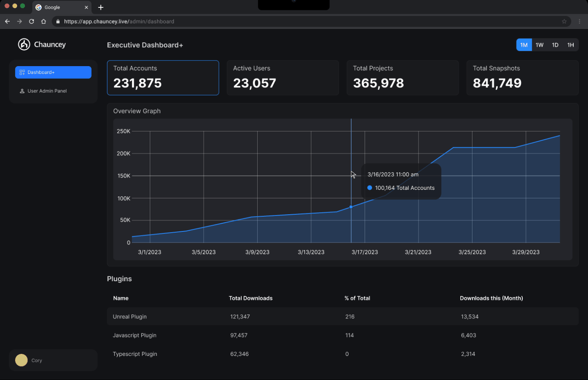
Task: Click the Total Downloads column header
Action: point(251,298)
